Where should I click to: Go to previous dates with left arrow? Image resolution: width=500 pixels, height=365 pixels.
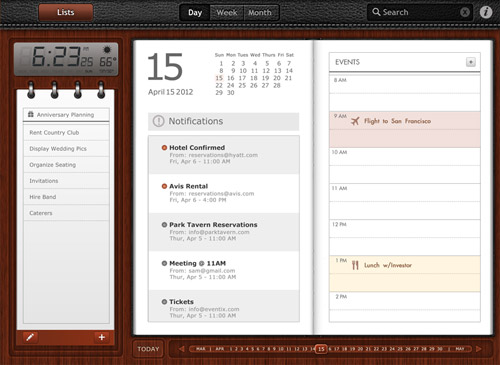(182, 349)
